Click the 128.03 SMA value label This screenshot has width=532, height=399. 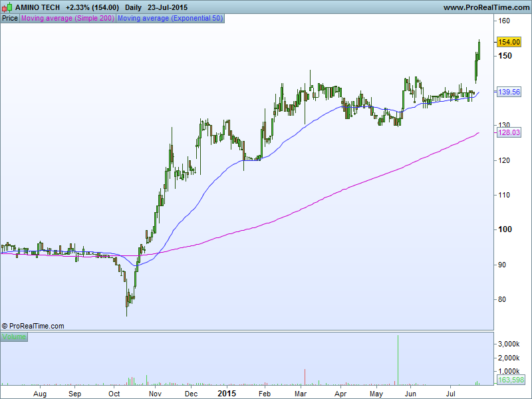(x=509, y=132)
